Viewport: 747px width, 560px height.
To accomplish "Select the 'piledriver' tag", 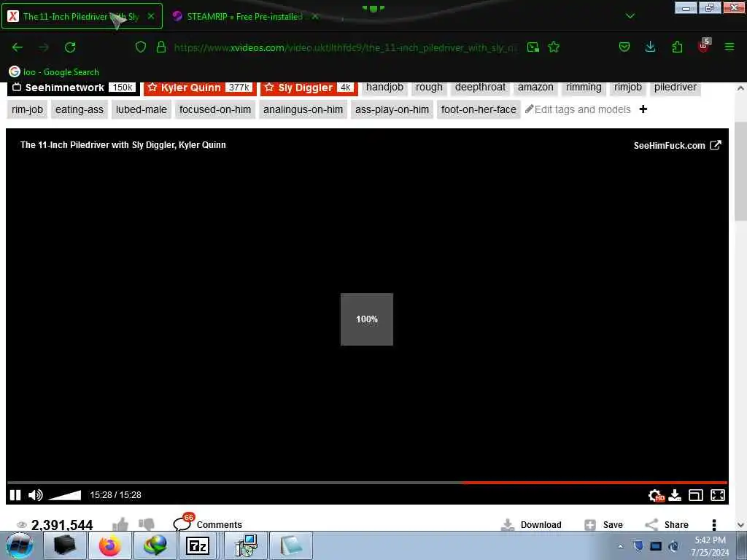I will pyautogui.click(x=675, y=87).
